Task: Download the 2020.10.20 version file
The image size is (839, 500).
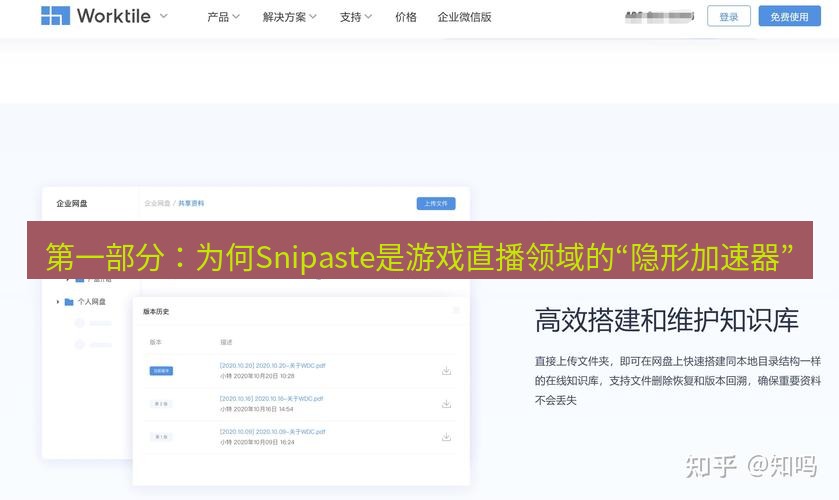Action: [446, 370]
